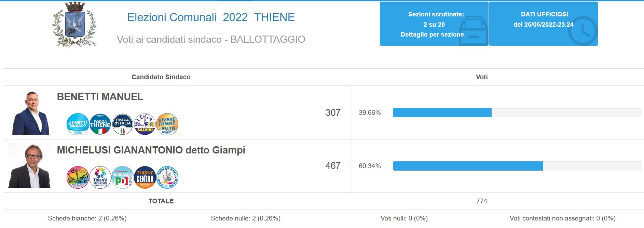Screen dimensions: 644x228
Task: Click Manuel Benetti's candidate photo
Action: tap(31, 113)
